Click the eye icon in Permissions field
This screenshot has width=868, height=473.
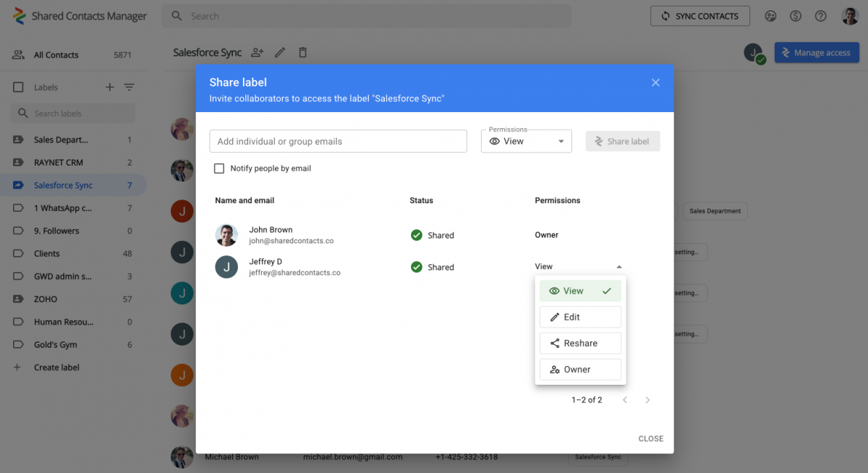pyautogui.click(x=495, y=141)
